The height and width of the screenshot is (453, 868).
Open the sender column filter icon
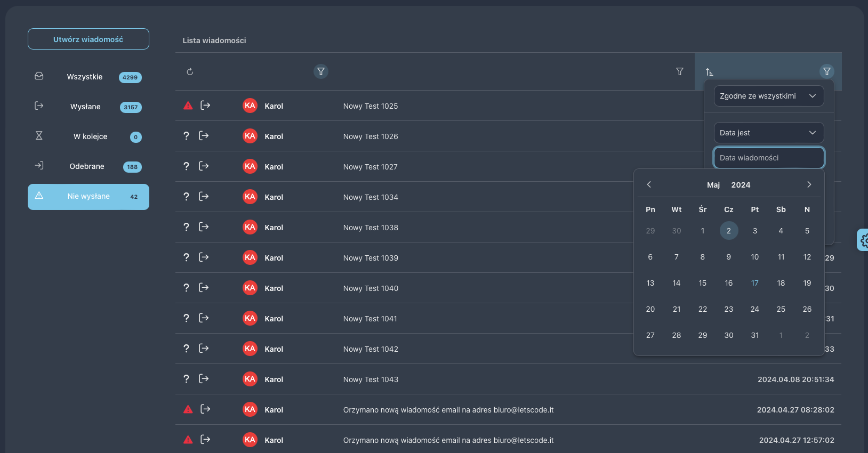pyautogui.click(x=320, y=71)
